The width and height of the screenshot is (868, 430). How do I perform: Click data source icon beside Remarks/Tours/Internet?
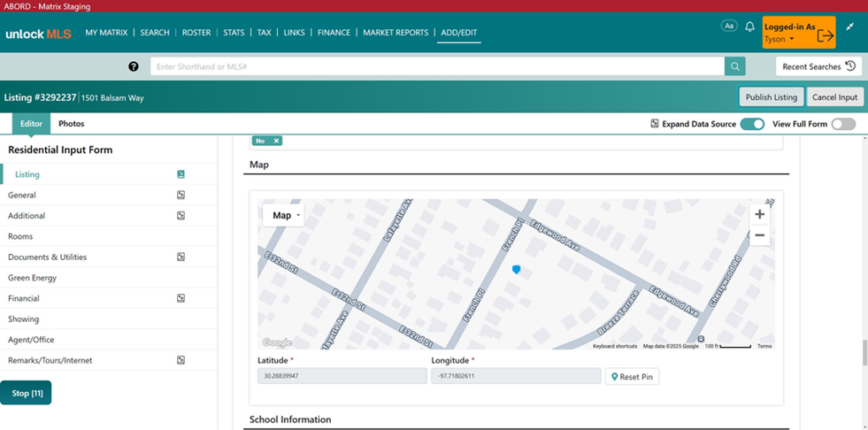(181, 360)
